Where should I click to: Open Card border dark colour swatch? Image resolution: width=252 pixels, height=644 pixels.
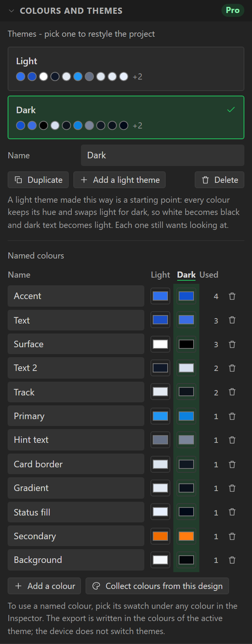point(186,464)
